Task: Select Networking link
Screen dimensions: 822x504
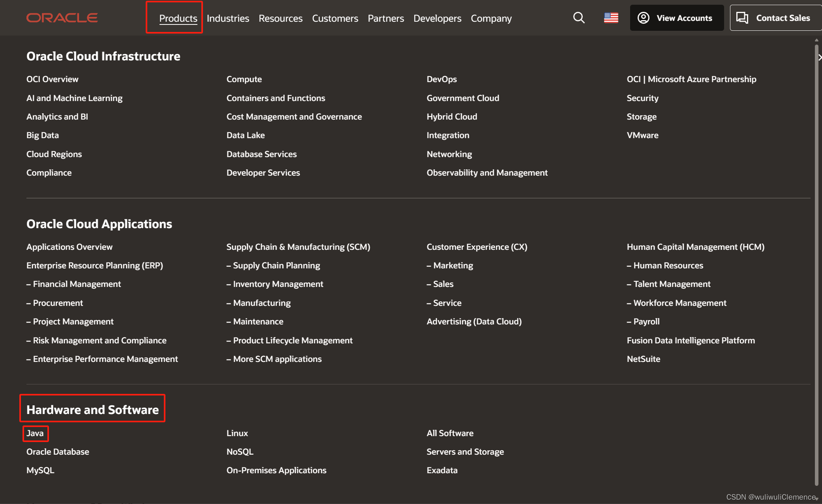Action: tap(449, 154)
